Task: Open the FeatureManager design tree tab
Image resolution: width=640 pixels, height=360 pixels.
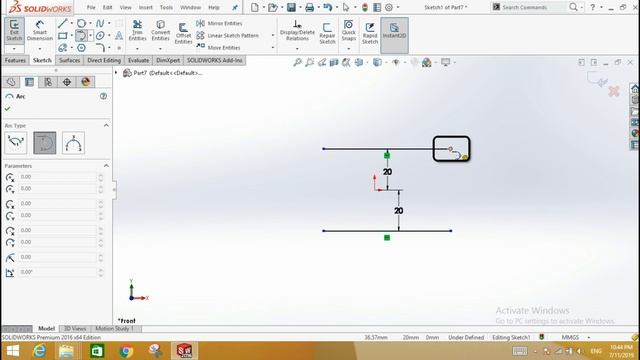Action: tap(11, 82)
